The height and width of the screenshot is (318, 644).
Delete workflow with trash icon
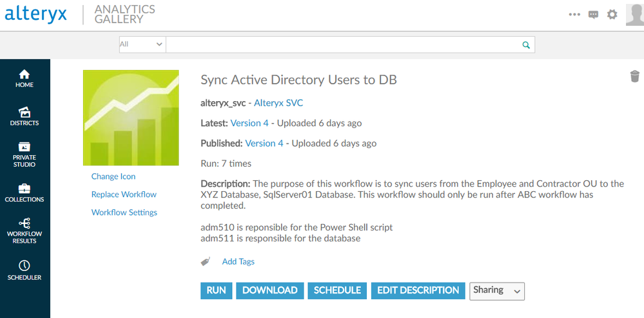click(x=634, y=77)
